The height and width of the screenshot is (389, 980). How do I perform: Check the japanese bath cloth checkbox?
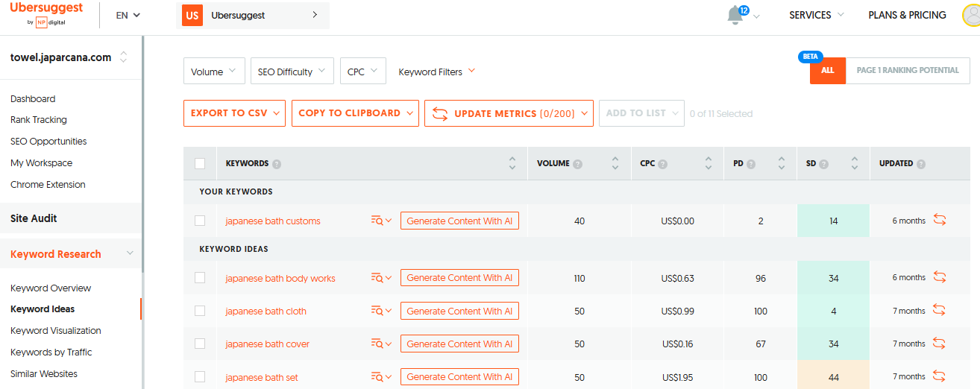(200, 311)
